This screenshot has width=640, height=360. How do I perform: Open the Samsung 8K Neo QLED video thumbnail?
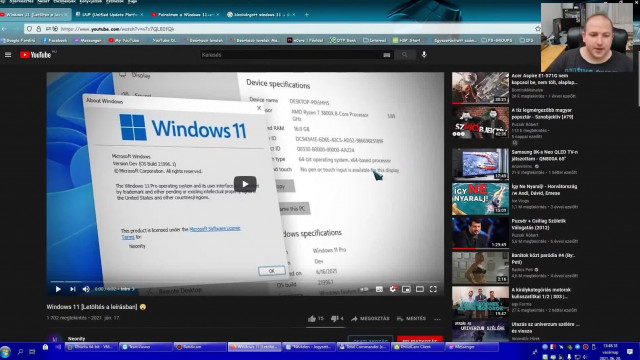pos(480,164)
